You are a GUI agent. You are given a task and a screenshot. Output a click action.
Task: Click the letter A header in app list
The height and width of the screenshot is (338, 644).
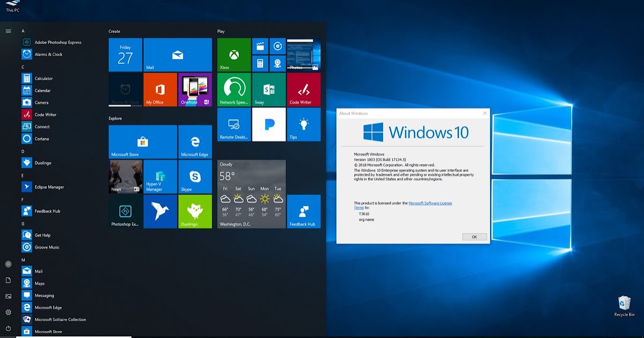click(23, 31)
